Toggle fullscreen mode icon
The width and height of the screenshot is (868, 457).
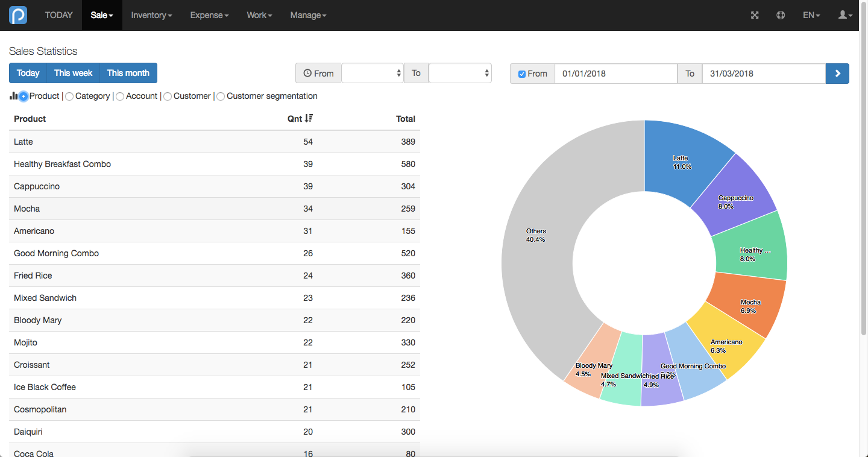(755, 15)
